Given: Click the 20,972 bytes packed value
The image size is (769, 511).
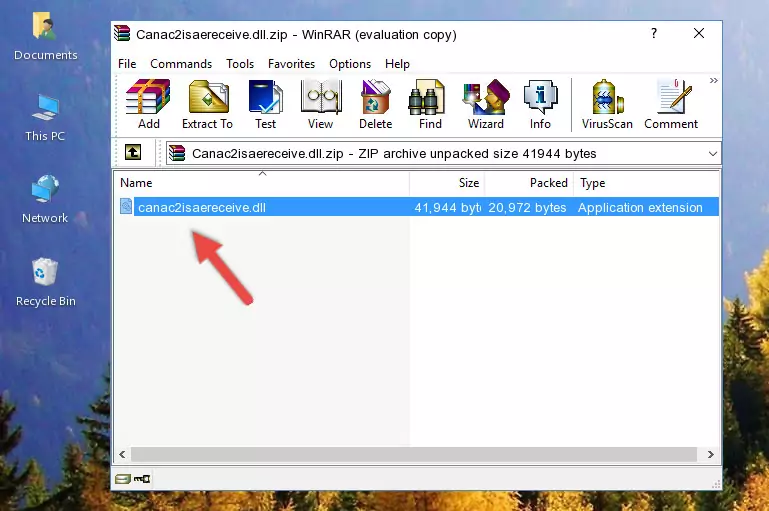Looking at the screenshot, I should pos(527,207).
